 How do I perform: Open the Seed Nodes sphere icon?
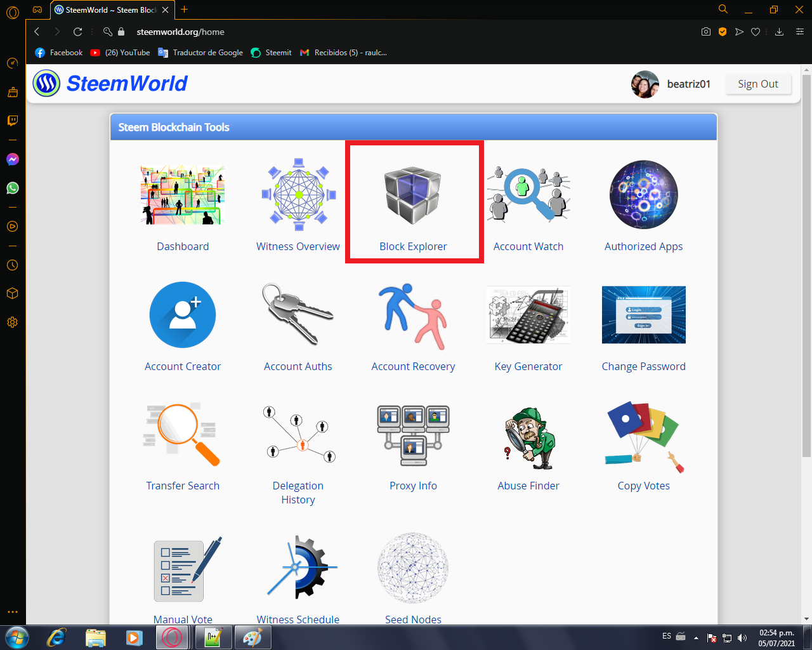[413, 567]
